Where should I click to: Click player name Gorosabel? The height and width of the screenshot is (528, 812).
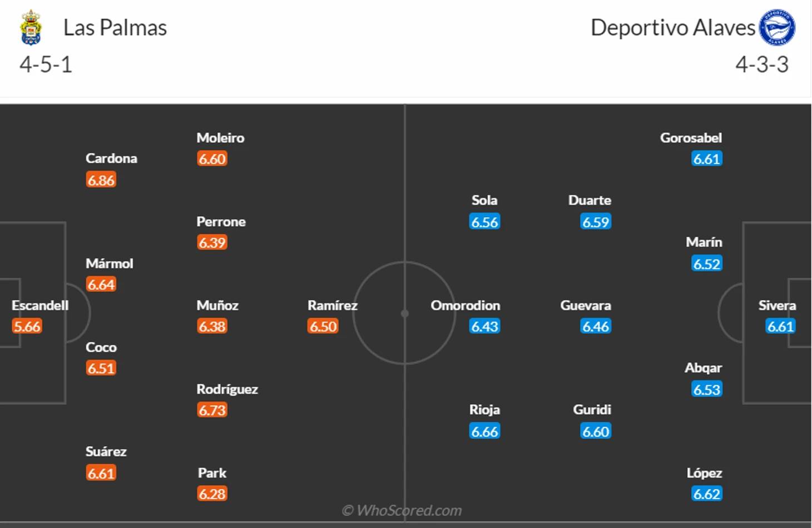tap(691, 138)
